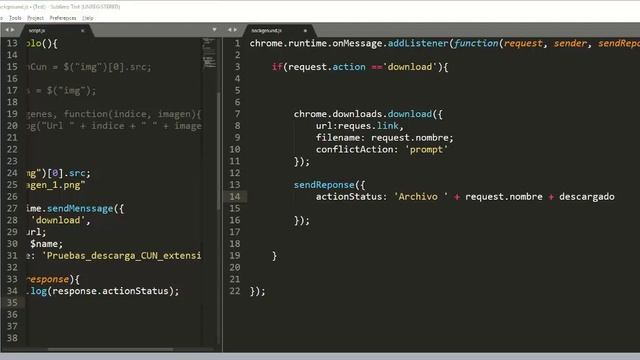Switch to the background.js tab
The height and width of the screenshot is (360, 640).
coord(267,31)
